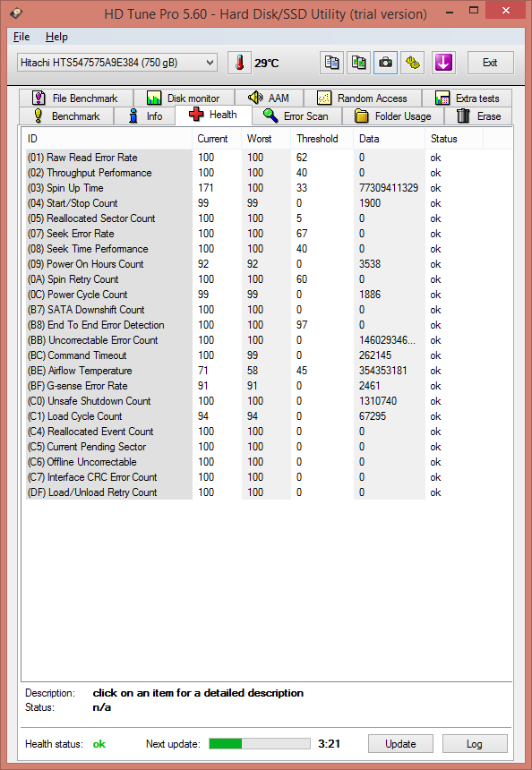Click the thermometer temperature icon
The height and width of the screenshot is (770, 532).
[239, 63]
